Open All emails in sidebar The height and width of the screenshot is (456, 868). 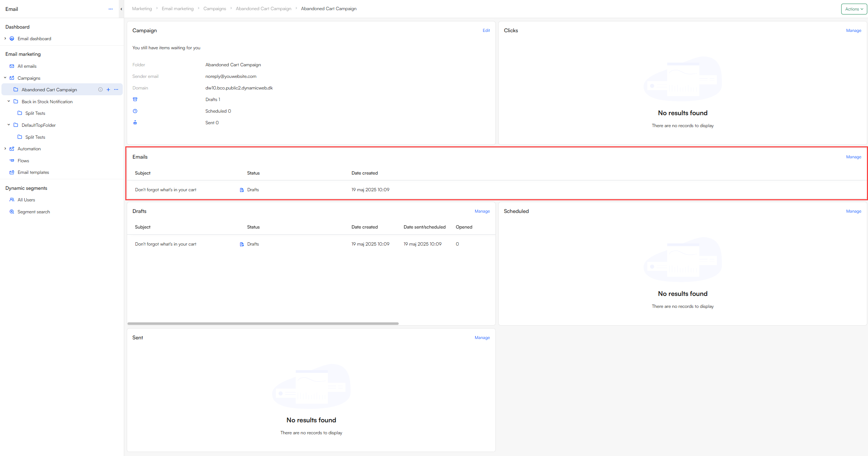pyautogui.click(x=27, y=66)
